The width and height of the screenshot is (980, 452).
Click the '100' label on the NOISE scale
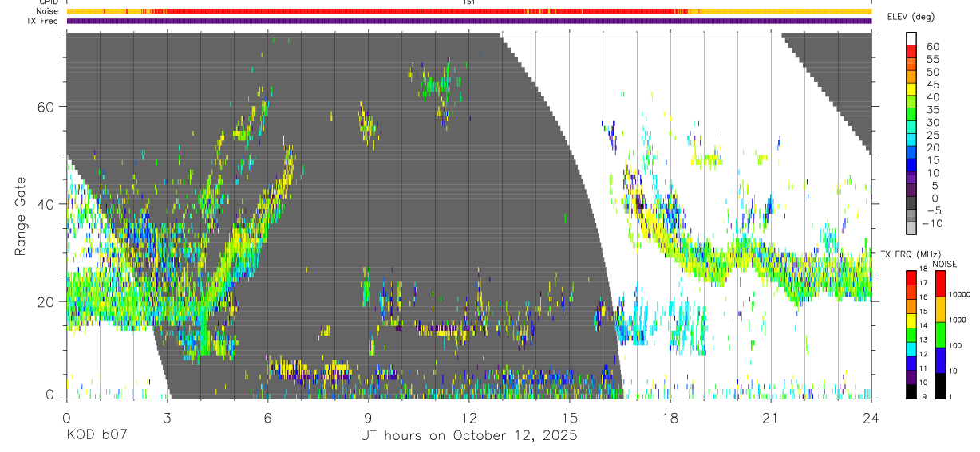(x=955, y=345)
